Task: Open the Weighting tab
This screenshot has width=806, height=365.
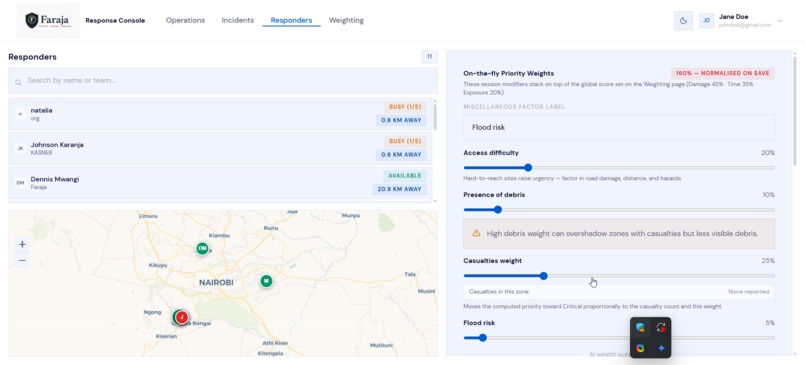Action: tap(346, 21)
